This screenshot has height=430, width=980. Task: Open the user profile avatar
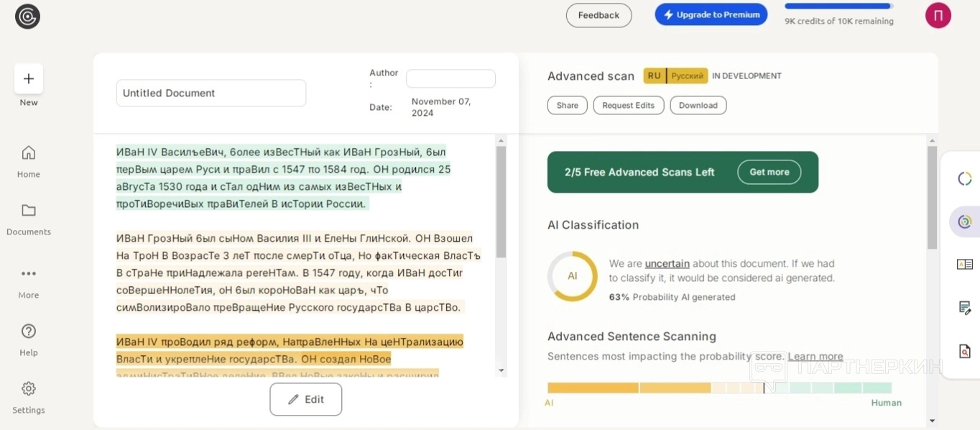938,15
